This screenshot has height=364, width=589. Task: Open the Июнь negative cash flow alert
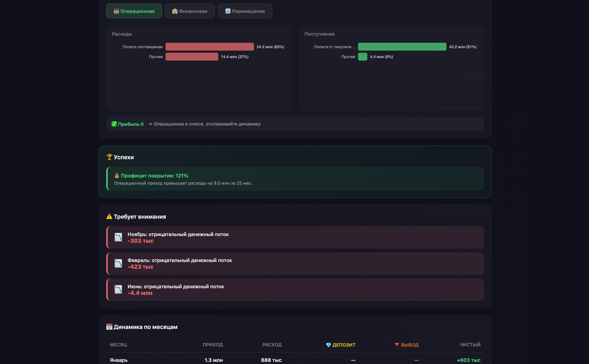(x=294, y=290)
